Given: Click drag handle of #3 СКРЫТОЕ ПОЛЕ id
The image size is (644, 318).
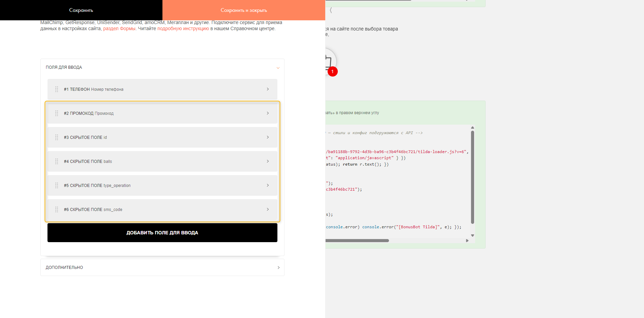Looking at the screenshot, I should coord(57,137).
